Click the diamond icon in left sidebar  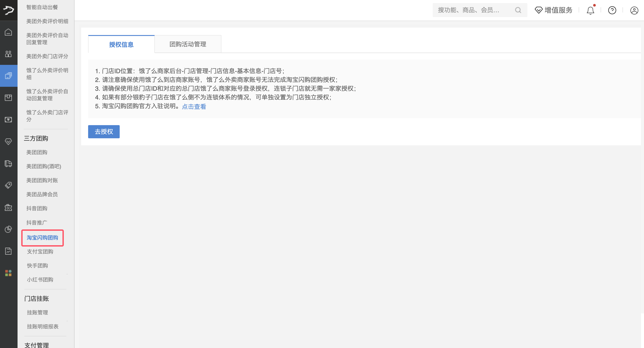[x=9, y=142]
